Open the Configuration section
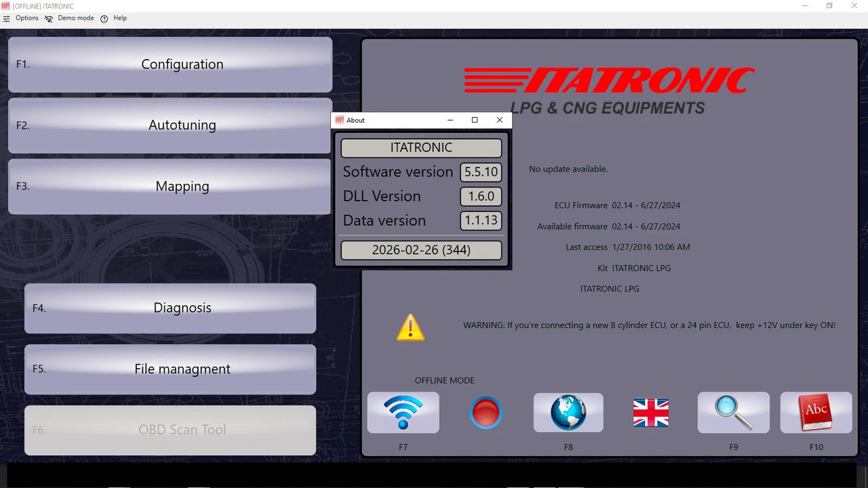The image size is (868, 488). 170,64
